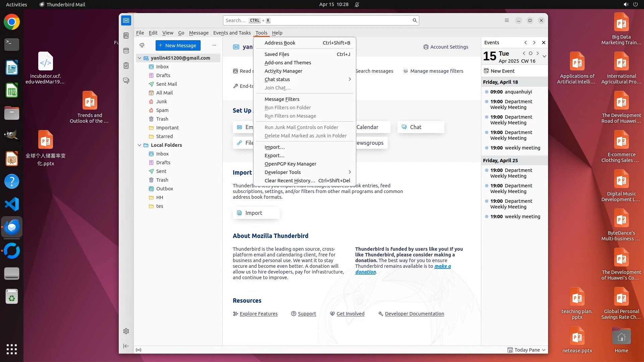Collapse the yanlin451200@gmail.com account tree
644x362 pixels.
[x=140, y=58]
